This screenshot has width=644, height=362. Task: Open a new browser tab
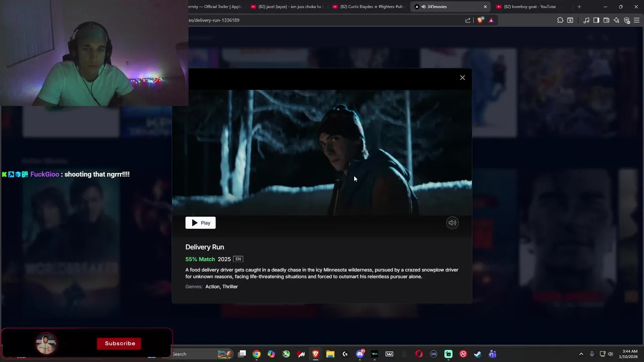click(x=579, y=7)
